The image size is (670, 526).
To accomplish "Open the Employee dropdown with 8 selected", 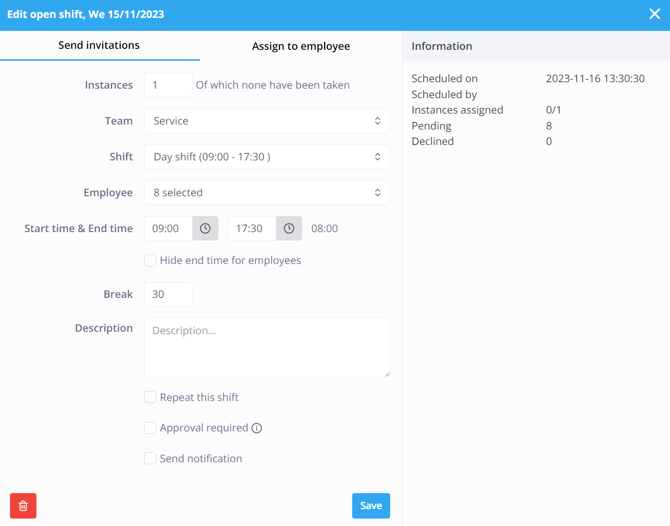I will click(266, 193).
